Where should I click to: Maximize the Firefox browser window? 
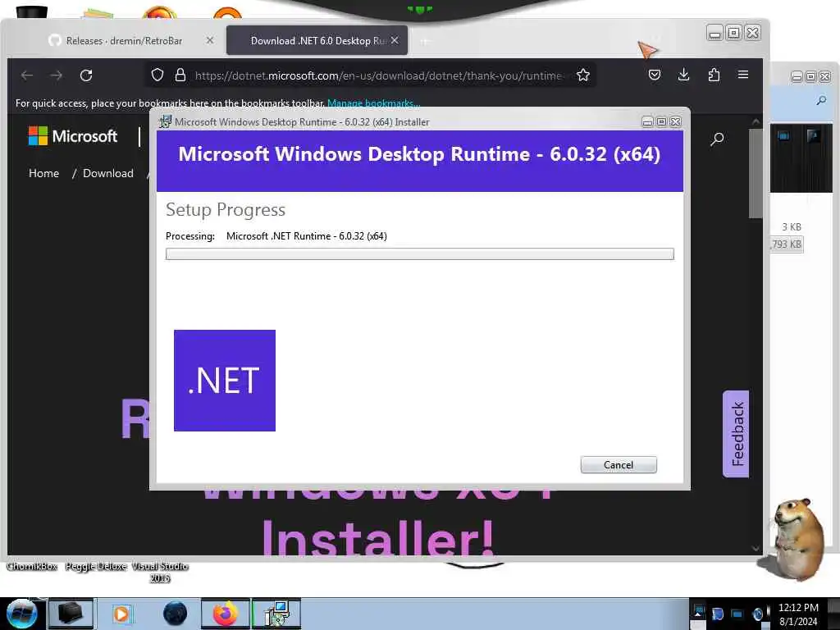tap(734, 33)
